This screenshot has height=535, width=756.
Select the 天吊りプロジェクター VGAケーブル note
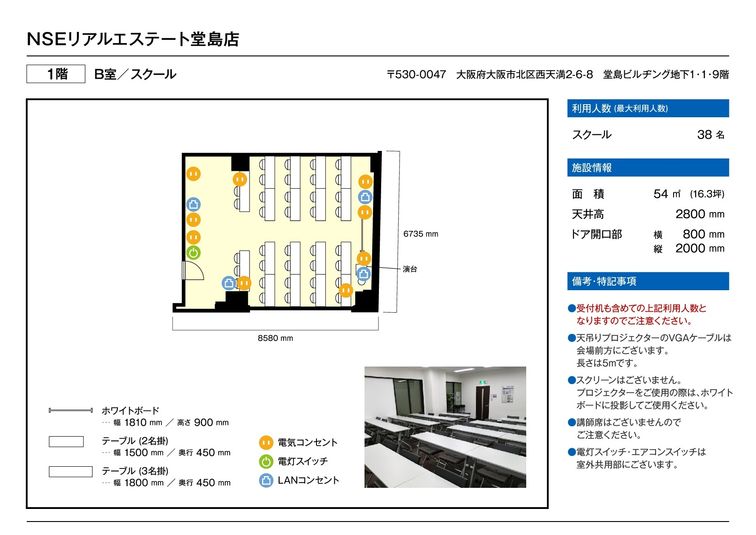[x=650, y=350]
